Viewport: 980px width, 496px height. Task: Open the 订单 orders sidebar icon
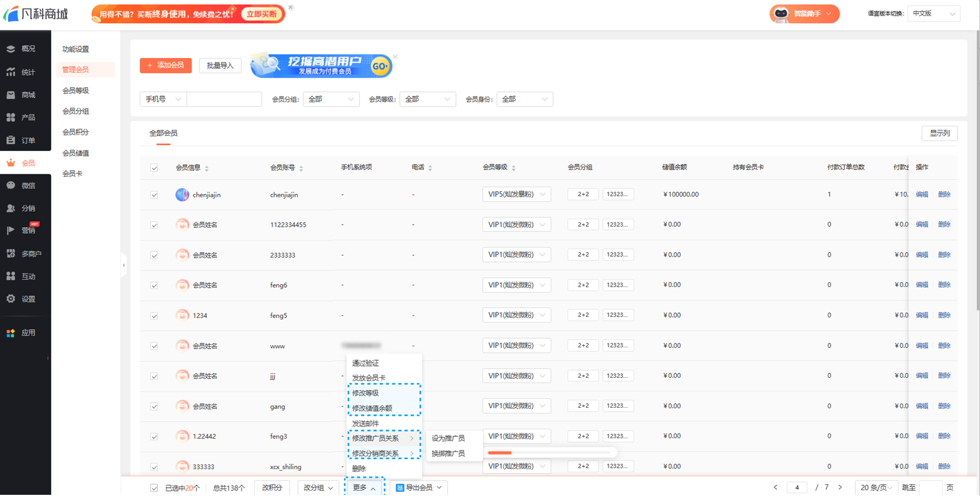(x=11, y=140)
